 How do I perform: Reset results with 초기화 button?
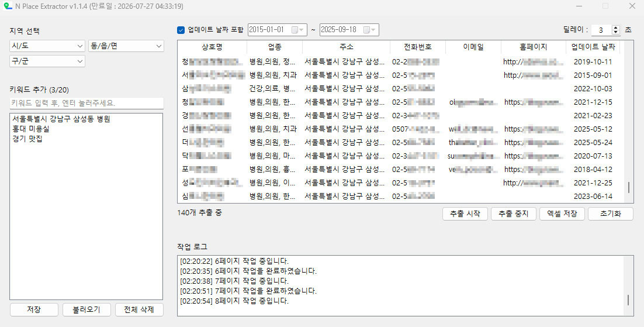[610, 214]
